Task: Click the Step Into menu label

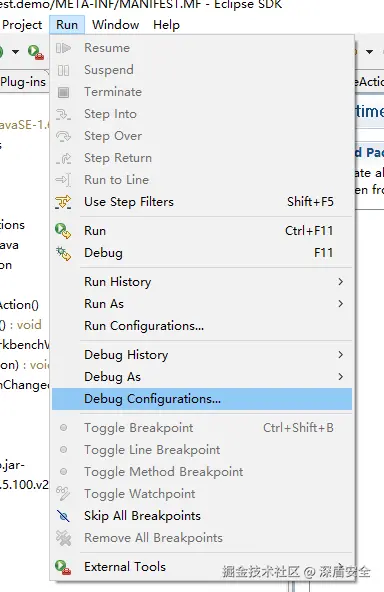Action: (x=110, y=114)
